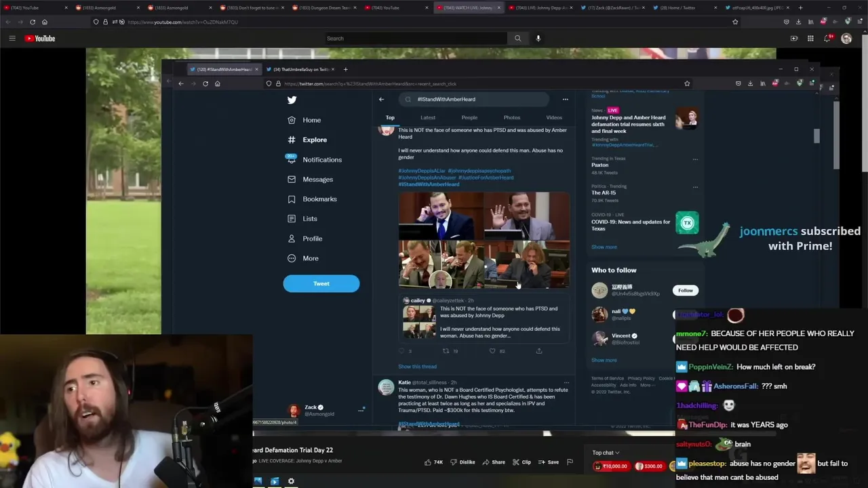
Task: Open Twitter Bookmarks in the sidebar
Action: (312, 199)
